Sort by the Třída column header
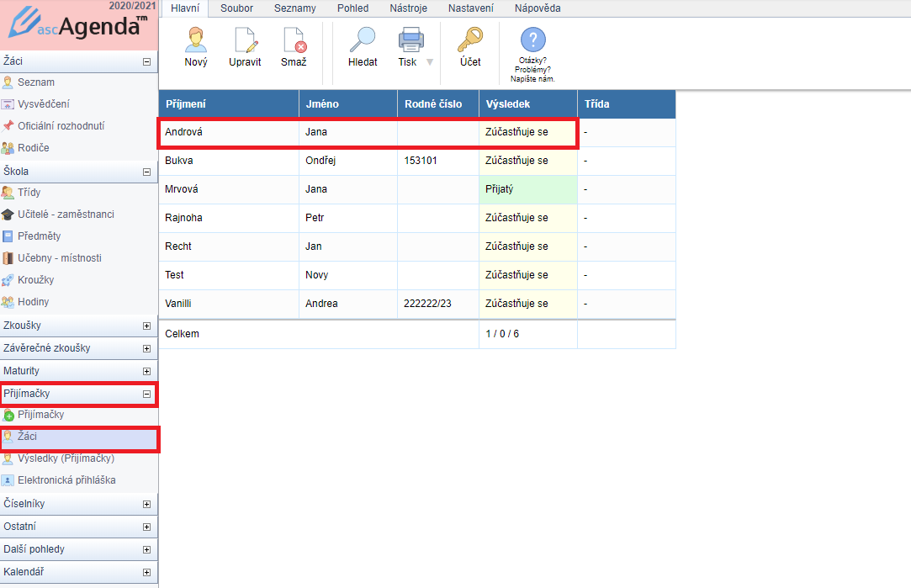The image size is (911, 588). point(627,104)
